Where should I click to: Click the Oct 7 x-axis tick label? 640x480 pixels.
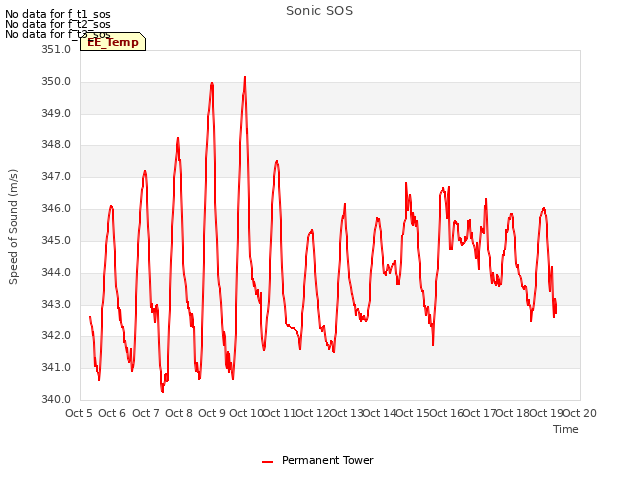(x=146, y=413)
